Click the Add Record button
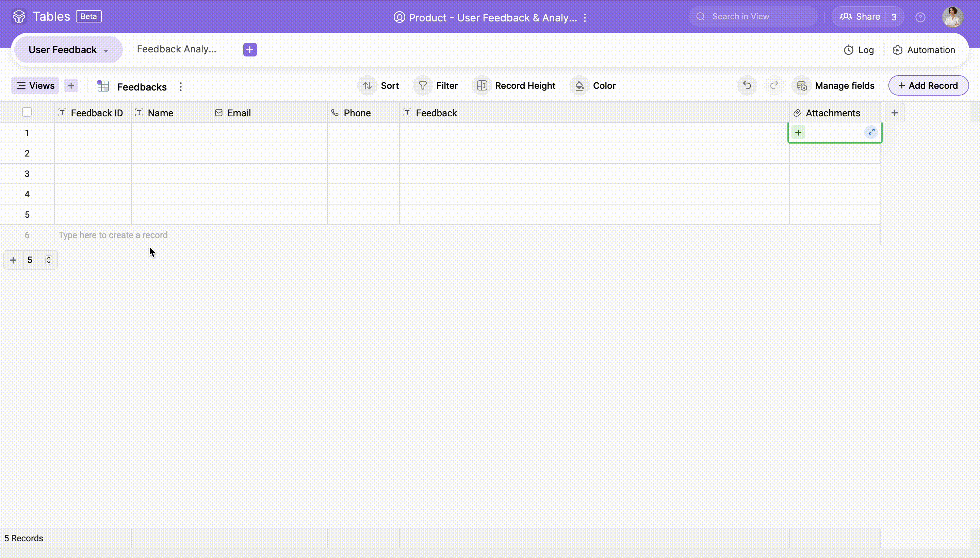 (x=928, y=85)
